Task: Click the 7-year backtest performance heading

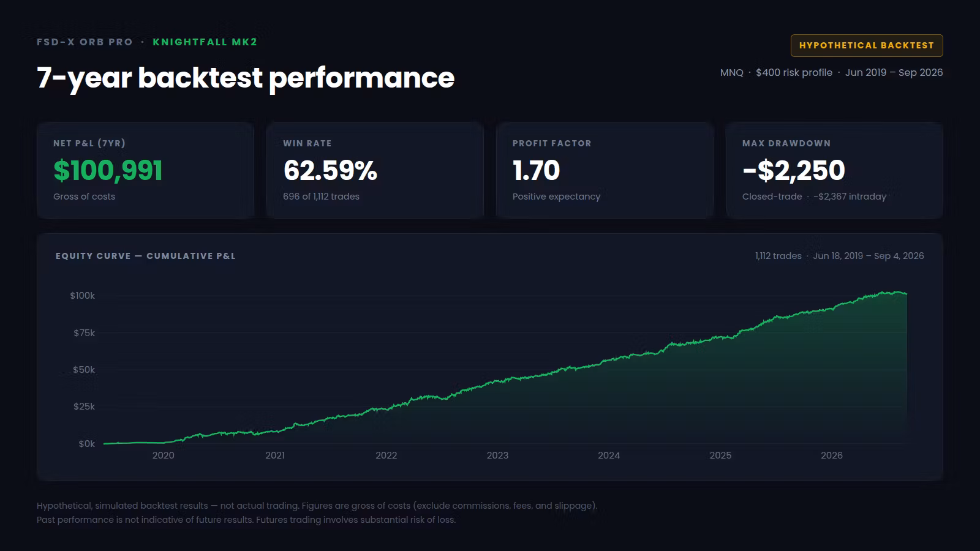Action: click(246, 78)
